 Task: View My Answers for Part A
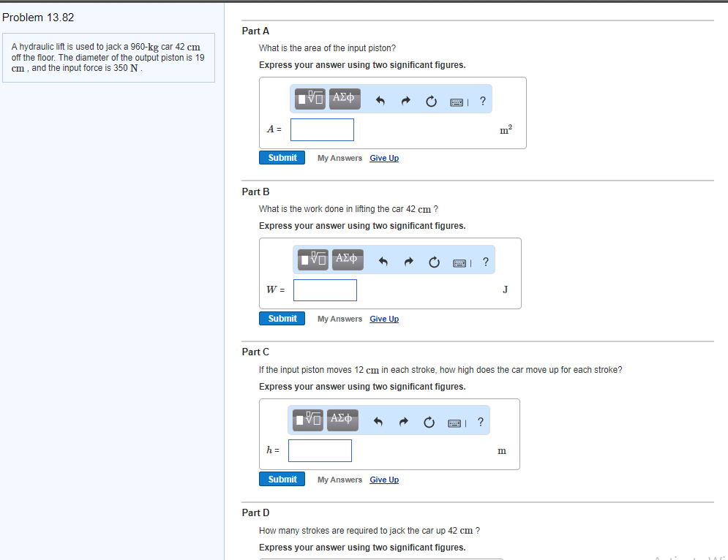pos(340,158)
